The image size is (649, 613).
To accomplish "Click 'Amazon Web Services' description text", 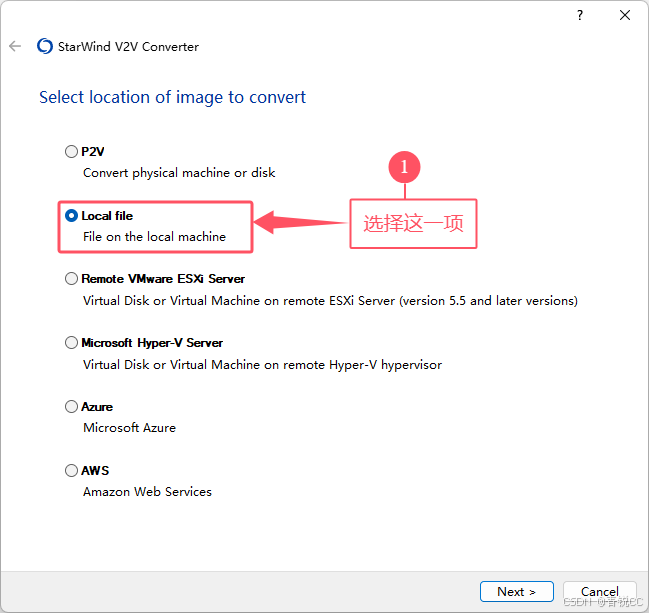I will coord(147,492).
